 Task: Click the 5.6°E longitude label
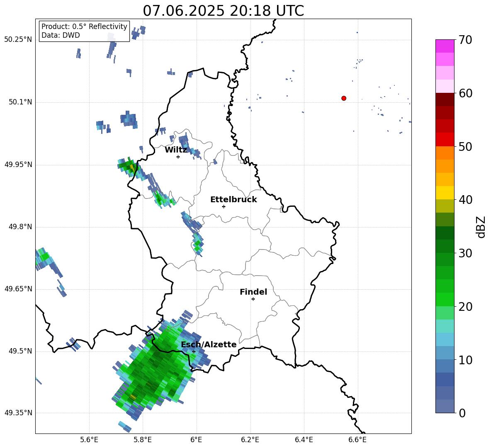pos(89,440)
